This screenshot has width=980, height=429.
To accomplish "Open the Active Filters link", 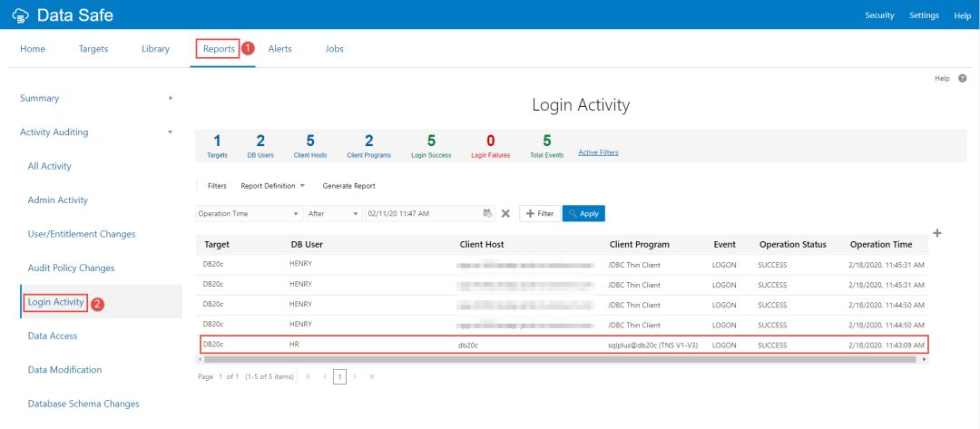I will 598,152.
